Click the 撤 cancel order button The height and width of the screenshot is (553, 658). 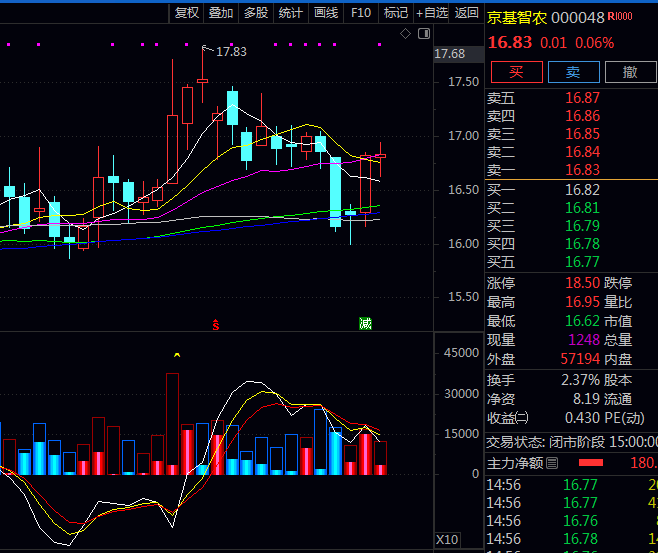[630, 71]
